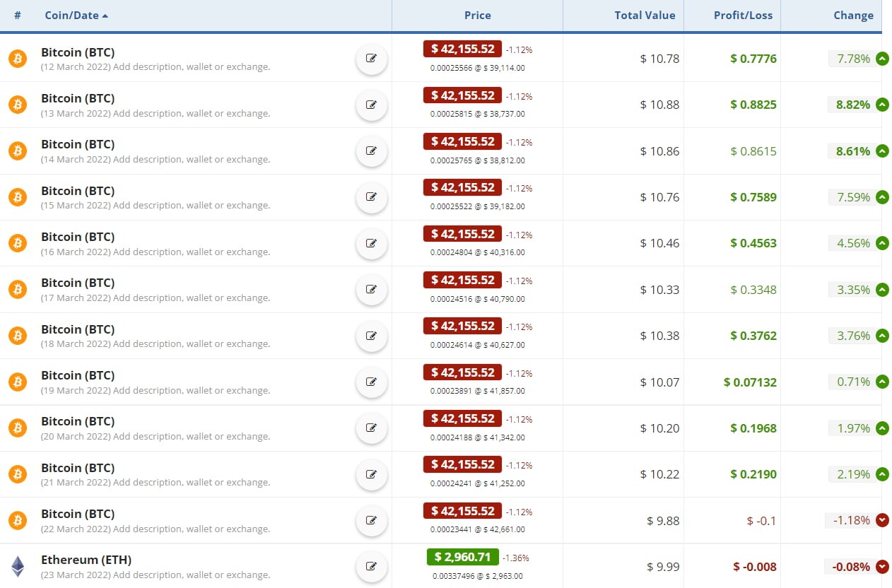Edit the 15 March 2022 Bitcoin entry
This screenshot has width=892, height=588.
coord(371,197)
